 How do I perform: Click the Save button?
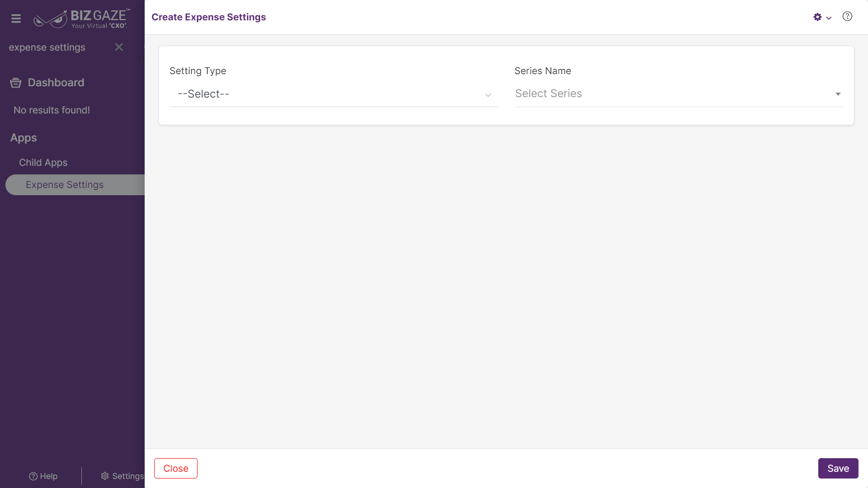pyautogui.click(x=838, y=469)
